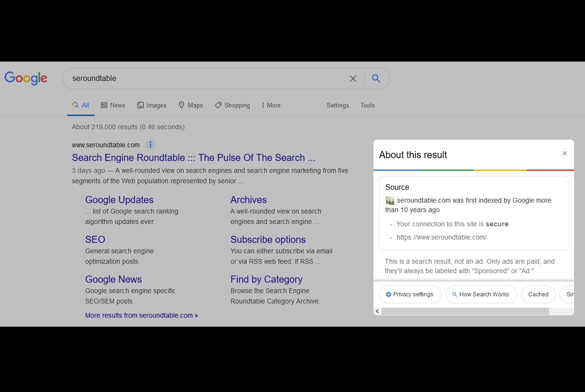Click the Maps pin icon in search tabs

tap(181, 105)
